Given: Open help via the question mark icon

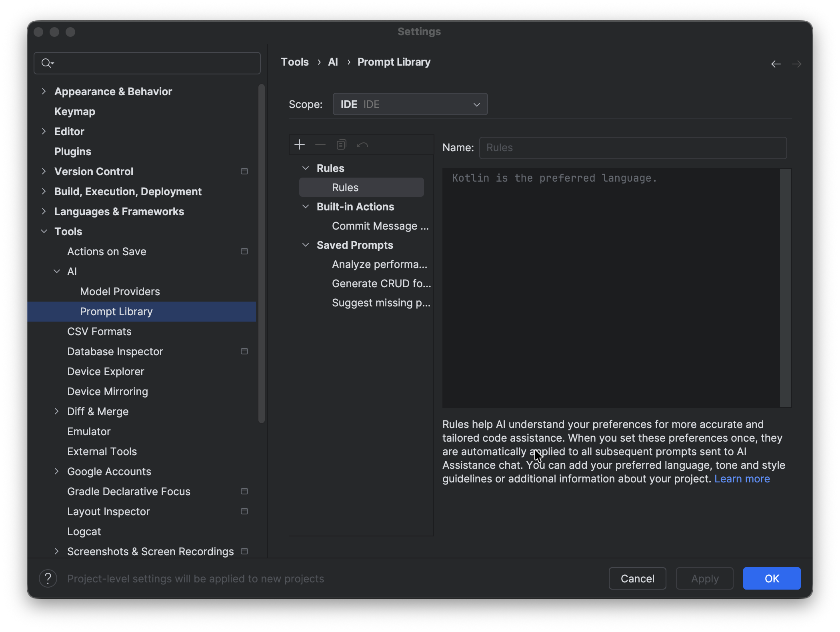Looking at the screenshot, I should (x=48, y=578).
